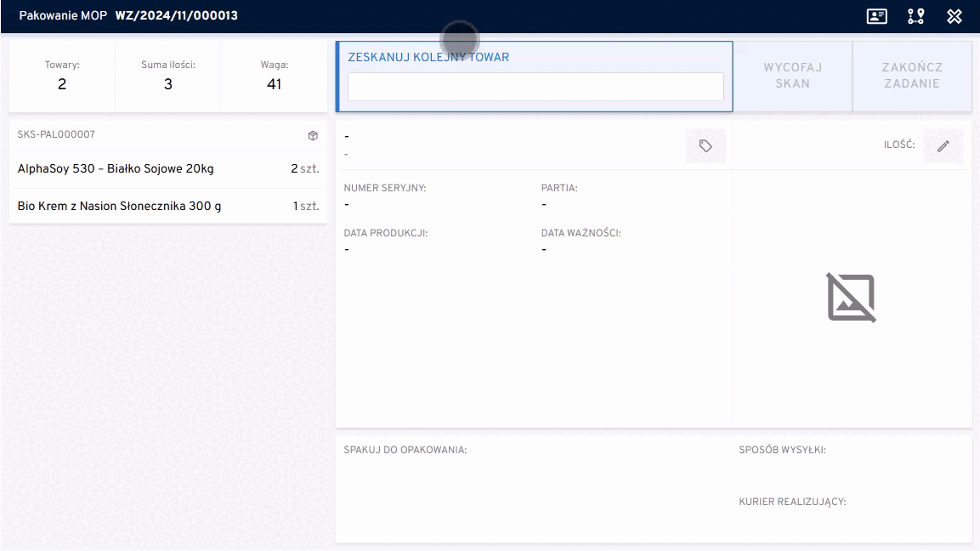Click the package box icon beside SKS-PAL000007
Viewport: 980px width, 551px height.
click(x=313, y=135)
